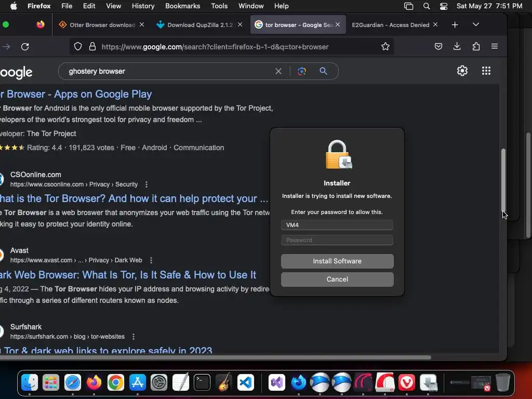532x399 pixels.
Task: Open the Firefox downloads panel
Action: pyautogui.click(x=457, y=46)
